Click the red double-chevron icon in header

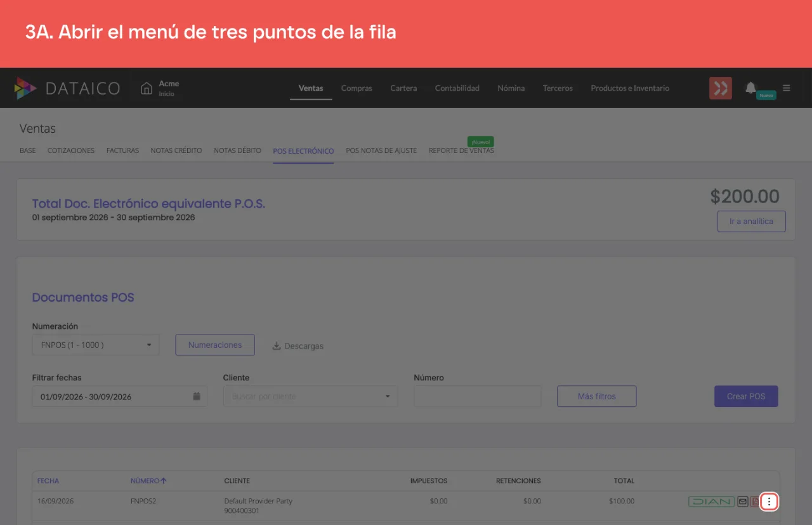click(x=721, y=88)
